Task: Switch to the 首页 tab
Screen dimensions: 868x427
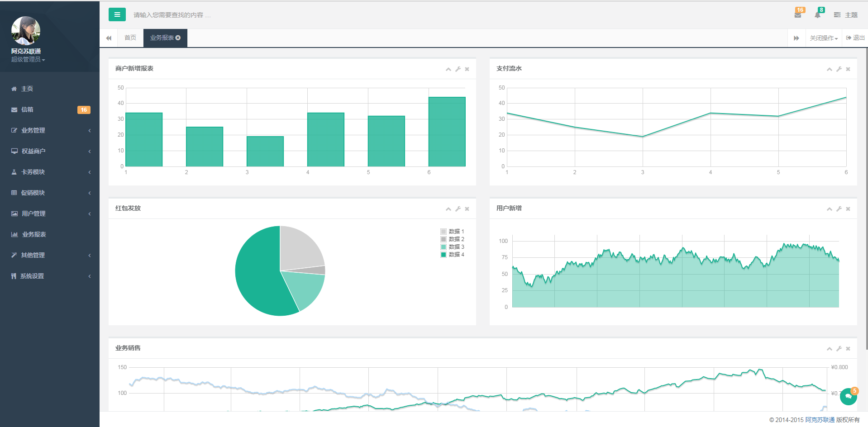Action: 130,38
